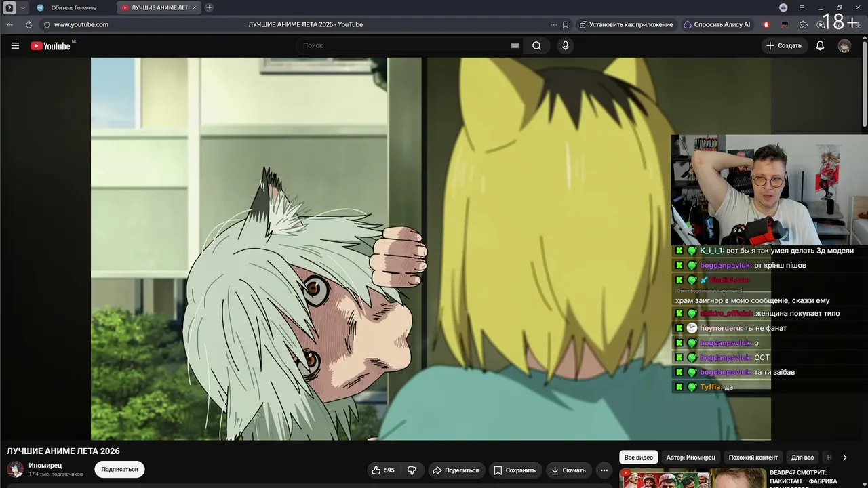Go back with the browser back arrow
Screen dimensions: 868x488
(10, 24)
